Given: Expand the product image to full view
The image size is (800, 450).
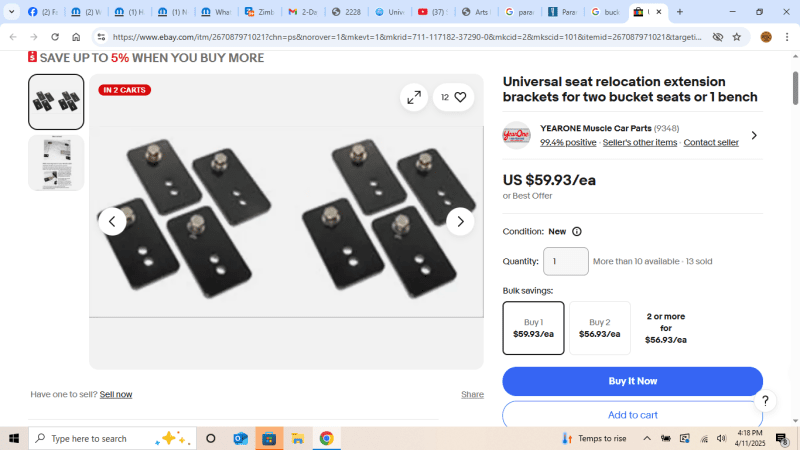Looking at the screenshot, I should coord(414,97).
